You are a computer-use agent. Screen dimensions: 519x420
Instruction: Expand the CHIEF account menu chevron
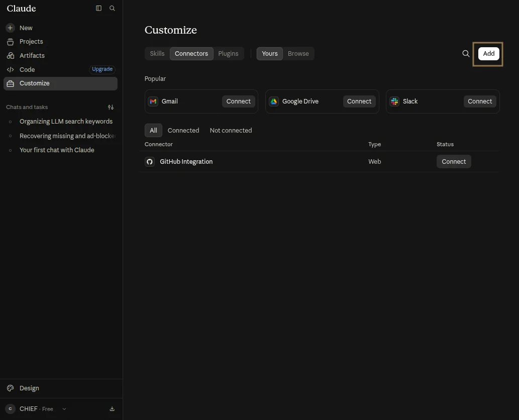64,409
